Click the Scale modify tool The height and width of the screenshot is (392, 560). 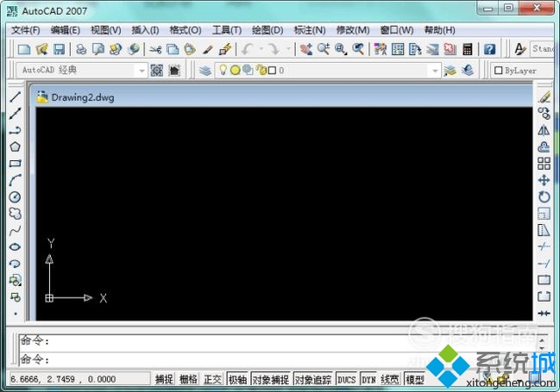(544, 213)
